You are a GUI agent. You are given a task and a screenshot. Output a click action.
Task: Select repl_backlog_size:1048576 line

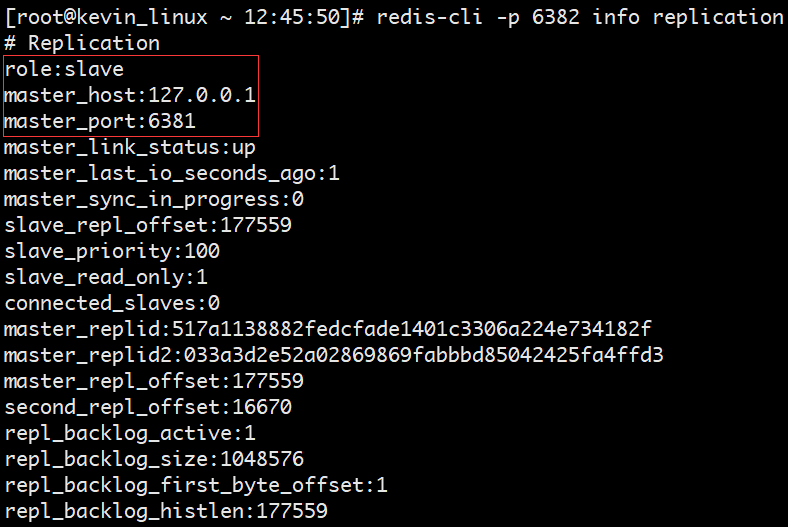154,460
